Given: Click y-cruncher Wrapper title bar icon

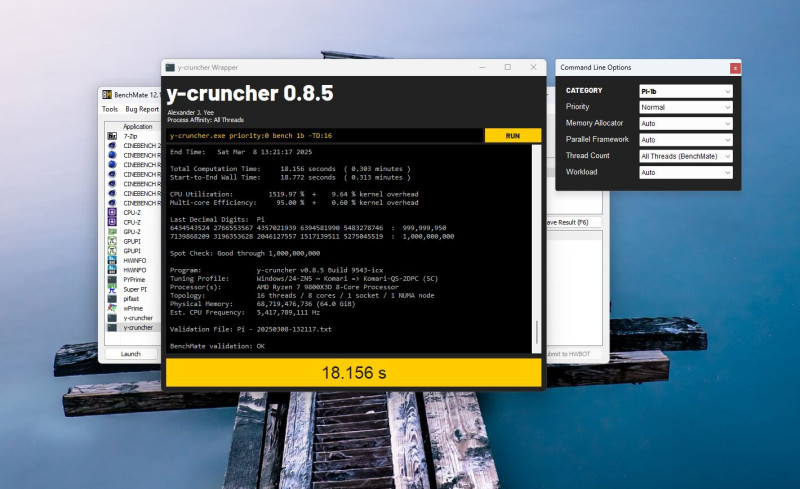Looking at the screenshot, I should tap(170, 67).
